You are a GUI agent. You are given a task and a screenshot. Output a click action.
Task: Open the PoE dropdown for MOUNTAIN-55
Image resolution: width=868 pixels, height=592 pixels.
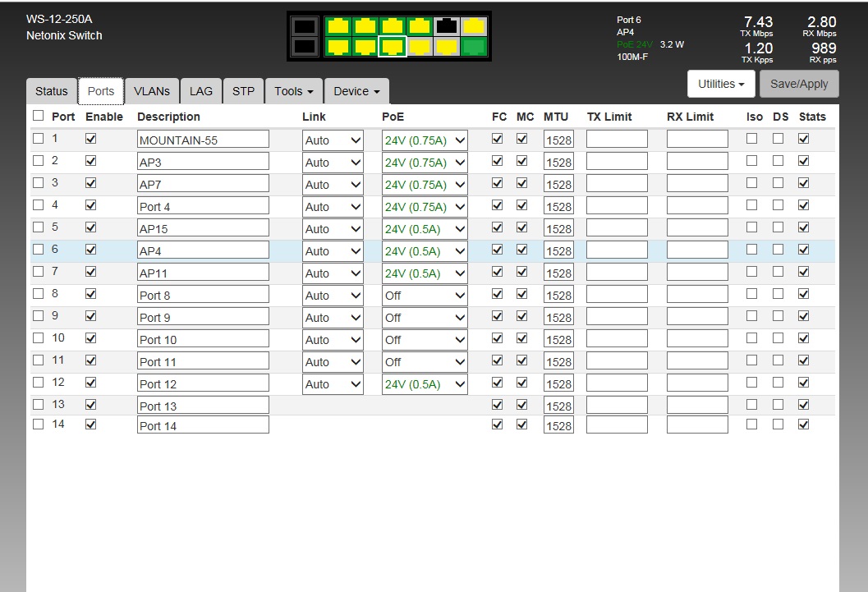coord(425,140)
